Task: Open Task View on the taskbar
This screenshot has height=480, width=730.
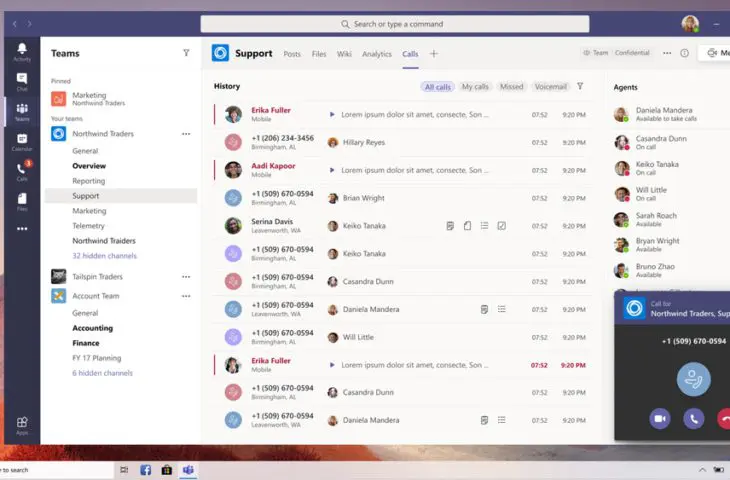Action: [124, 470]
